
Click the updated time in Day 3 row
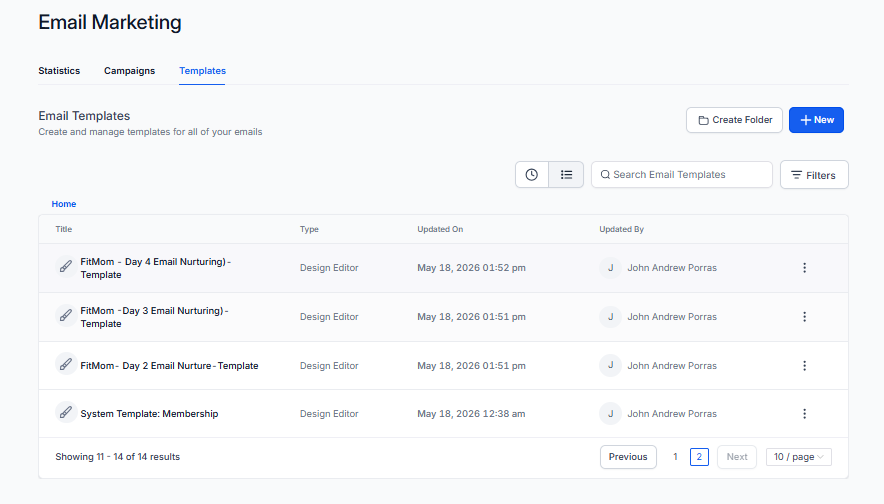click(x=471, y=317)
